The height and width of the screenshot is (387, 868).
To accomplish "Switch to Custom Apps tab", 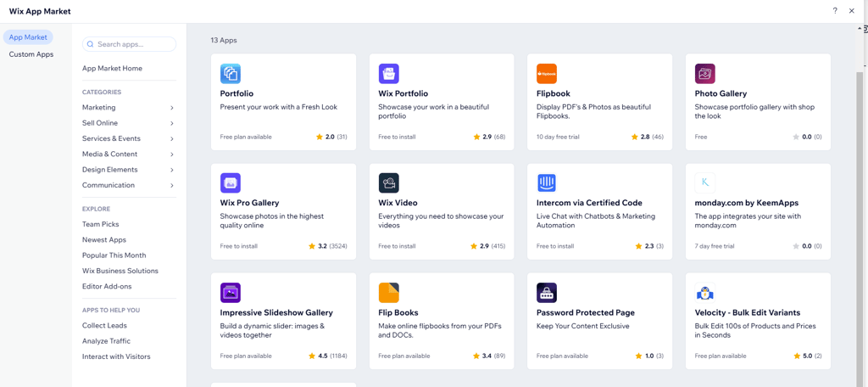I will coord(31,54).
